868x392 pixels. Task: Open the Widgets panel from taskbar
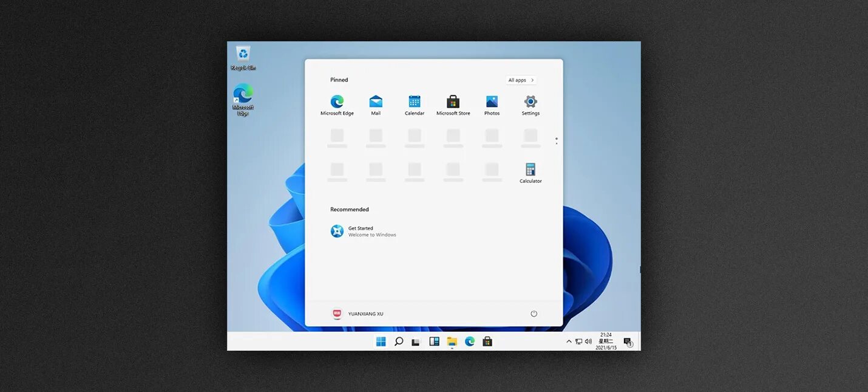coord(434,342)
